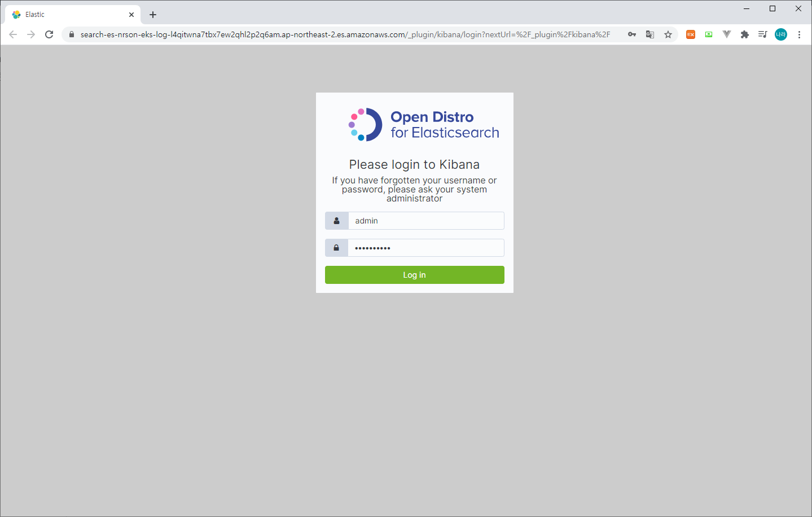Open the green screen extension icon

coord(709,34)
